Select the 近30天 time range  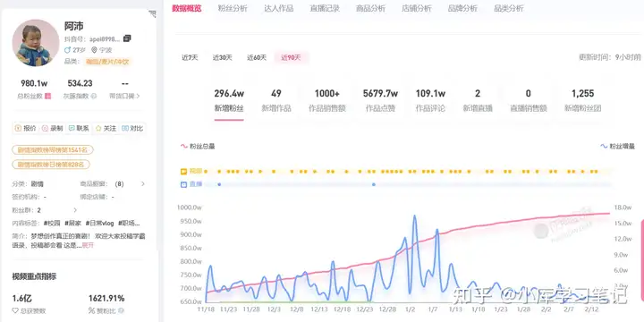point(222,58)
